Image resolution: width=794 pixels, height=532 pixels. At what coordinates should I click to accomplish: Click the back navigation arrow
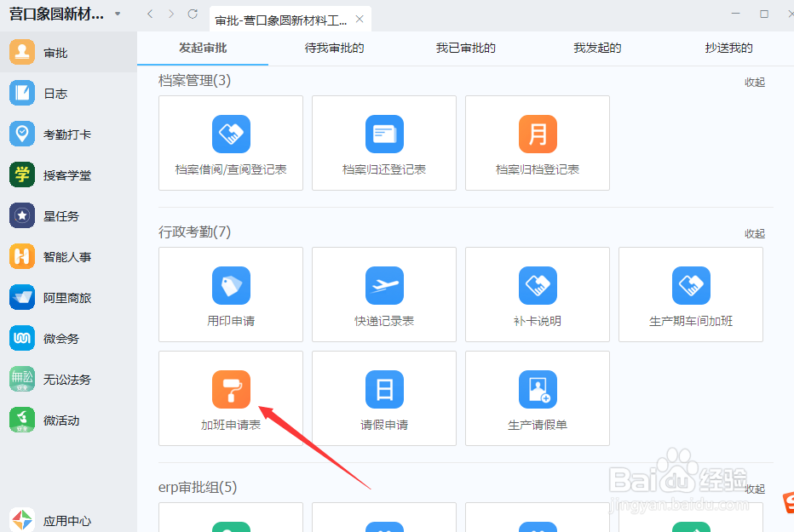tap(149, 14)
